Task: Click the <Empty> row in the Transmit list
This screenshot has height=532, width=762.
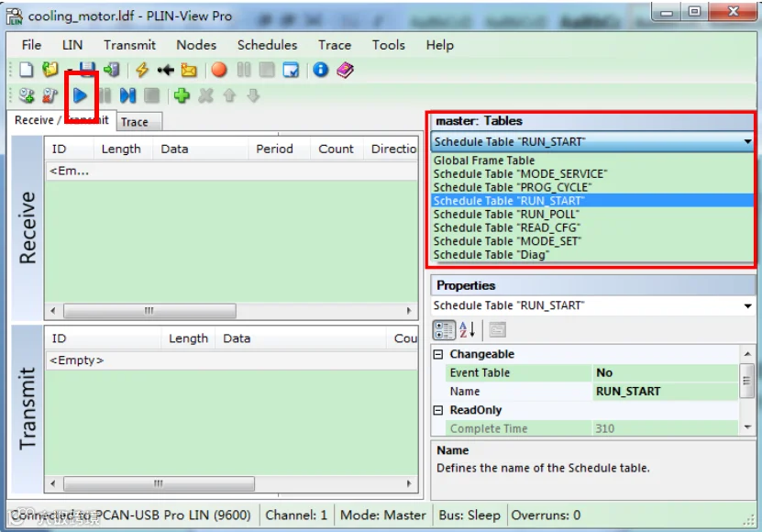Action: click(x=231, y=360)
